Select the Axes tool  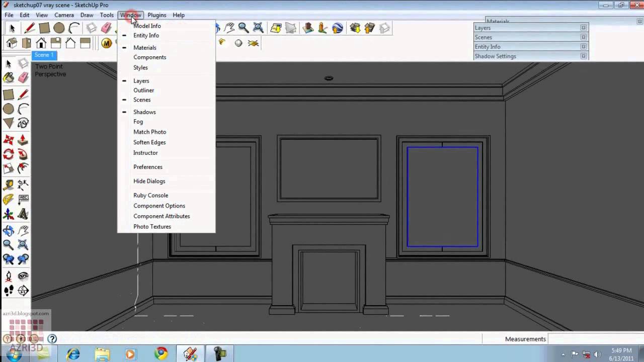click(9, 215)
